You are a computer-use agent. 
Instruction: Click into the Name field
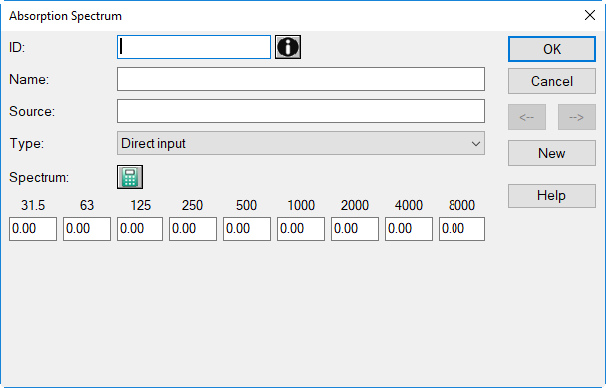(301, 79)
